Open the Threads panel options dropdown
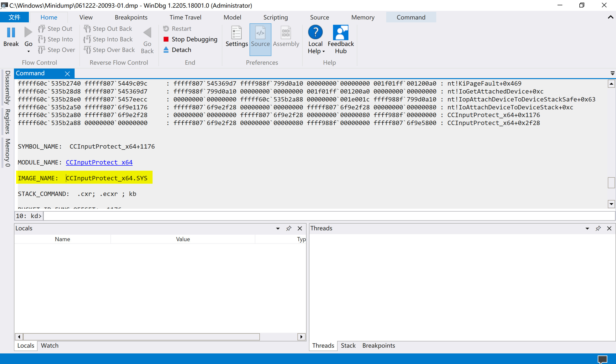 (587, 229)
